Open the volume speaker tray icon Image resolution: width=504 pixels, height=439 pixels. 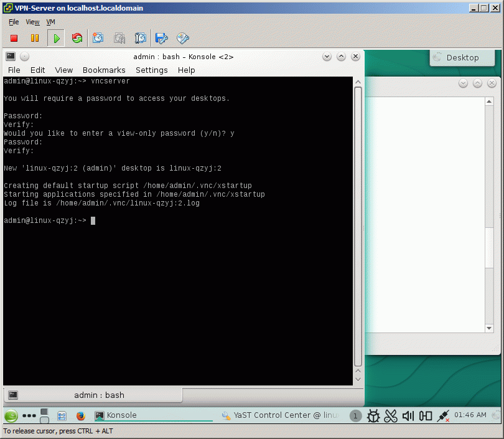(408, 416)
